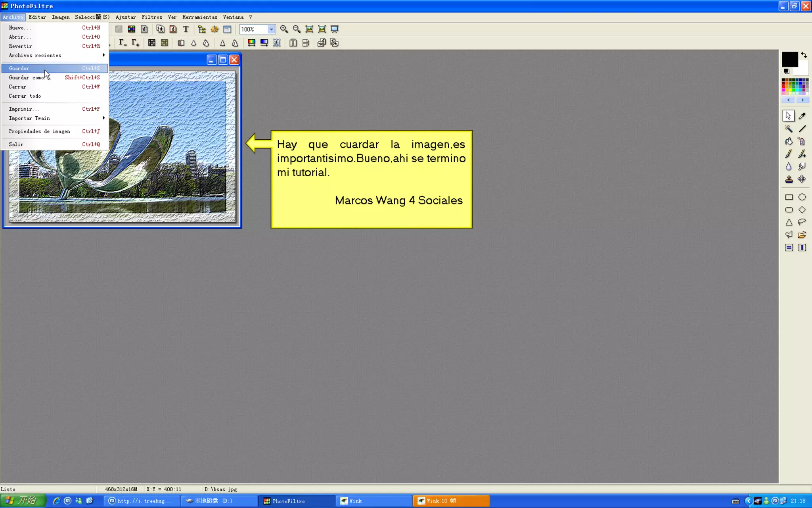
Task: Click the Text tool T icon
Action: [186, 29]
